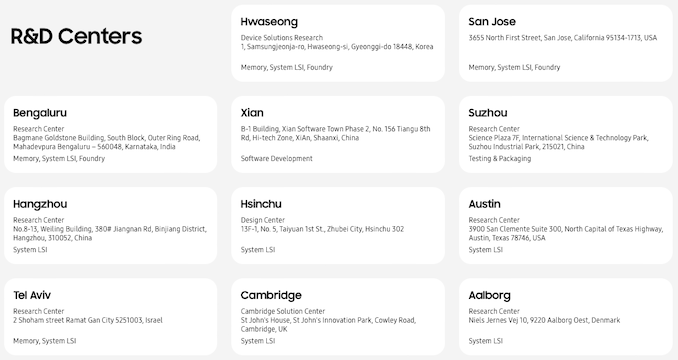
Task: Click the Bengaluru card heading
Action: pyautogui.click(x=40, y=113)
